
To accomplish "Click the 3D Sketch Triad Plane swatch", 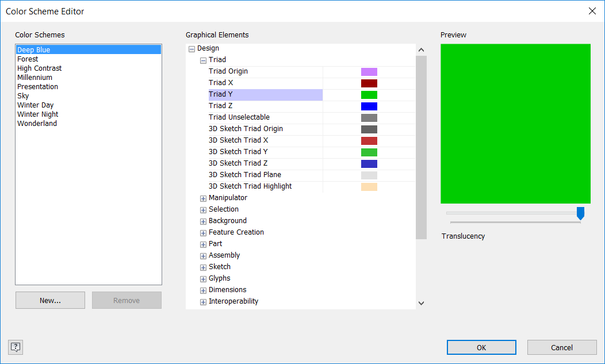I will (x=369, y=175).
